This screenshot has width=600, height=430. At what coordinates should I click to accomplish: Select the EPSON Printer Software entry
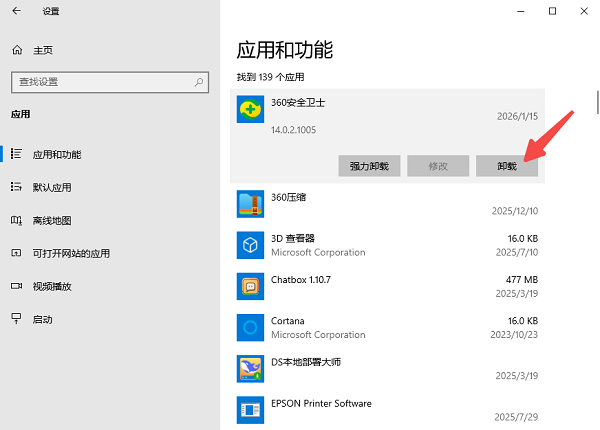coord(387,410)
